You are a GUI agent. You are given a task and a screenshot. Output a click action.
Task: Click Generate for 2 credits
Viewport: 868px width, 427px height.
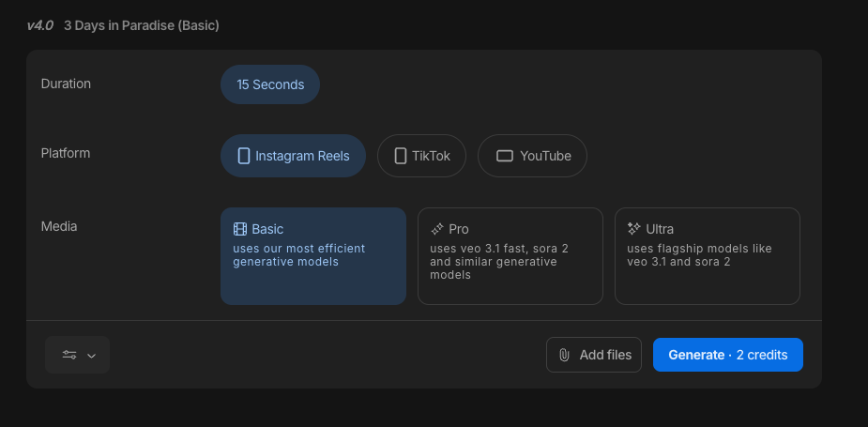coord(728,355)
